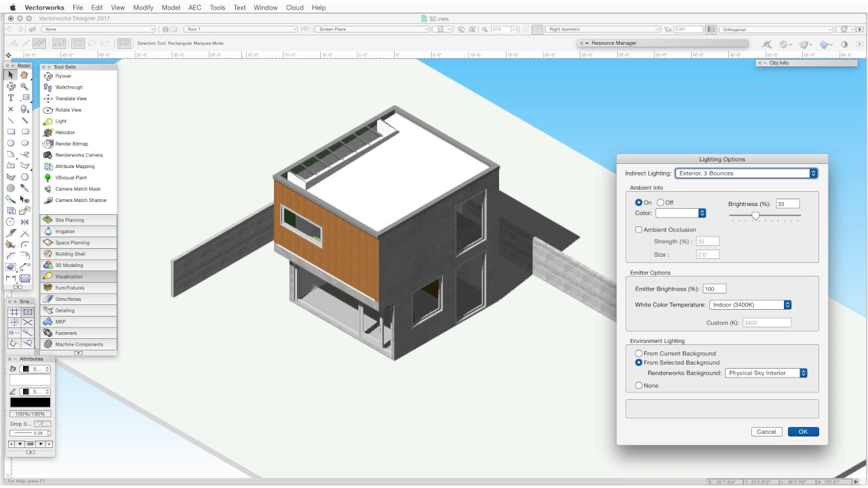Open the Modify menu
The height and width of the screenshot is (488, 868).
[x=143, y=7]
